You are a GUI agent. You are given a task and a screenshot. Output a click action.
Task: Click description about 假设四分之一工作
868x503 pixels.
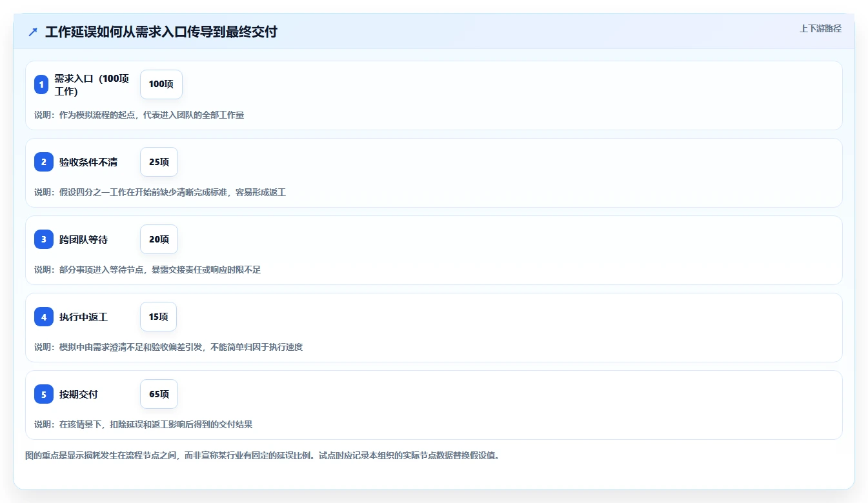(160, 192)
